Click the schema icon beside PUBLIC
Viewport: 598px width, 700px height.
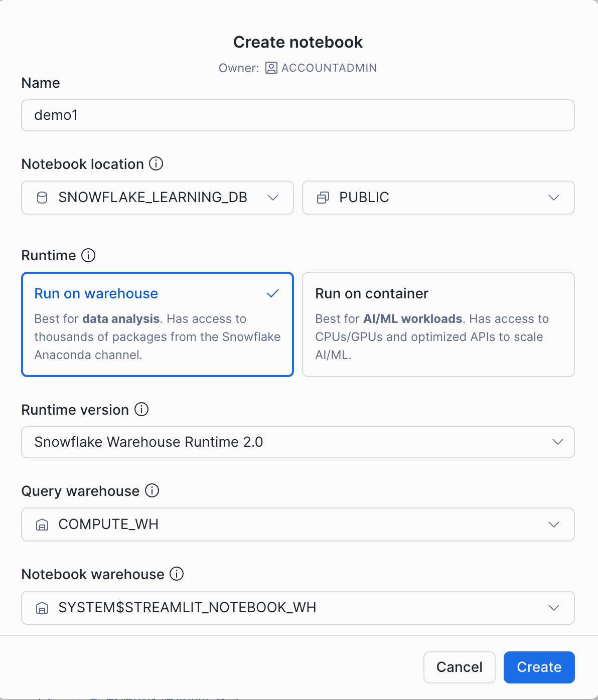[x=323, y=198]
